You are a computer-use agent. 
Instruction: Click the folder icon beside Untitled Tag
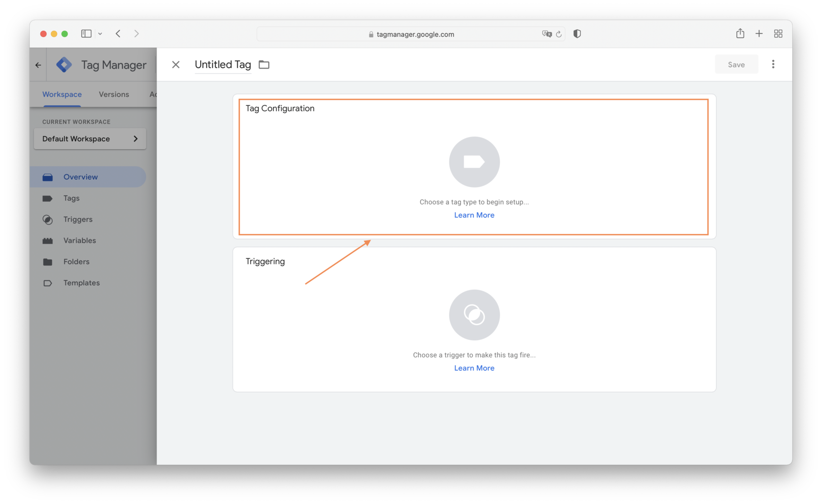264,64
